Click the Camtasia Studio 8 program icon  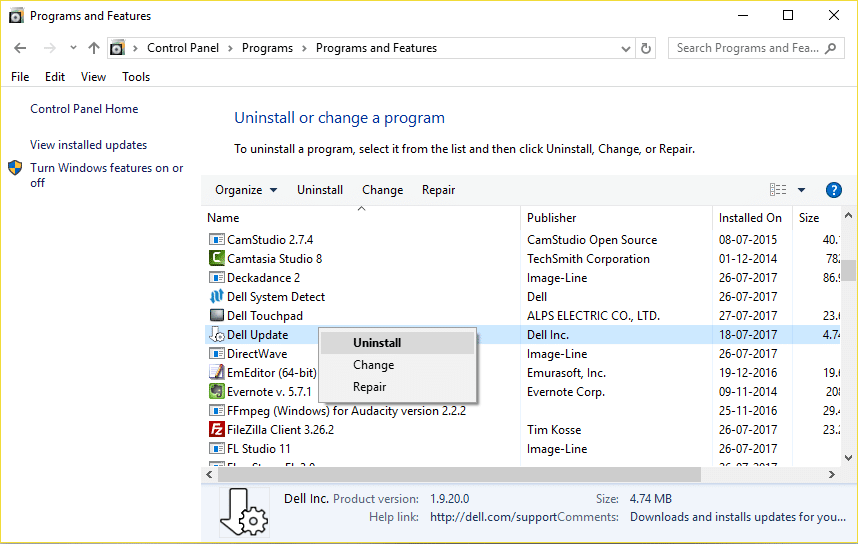(x=217, y=259)
